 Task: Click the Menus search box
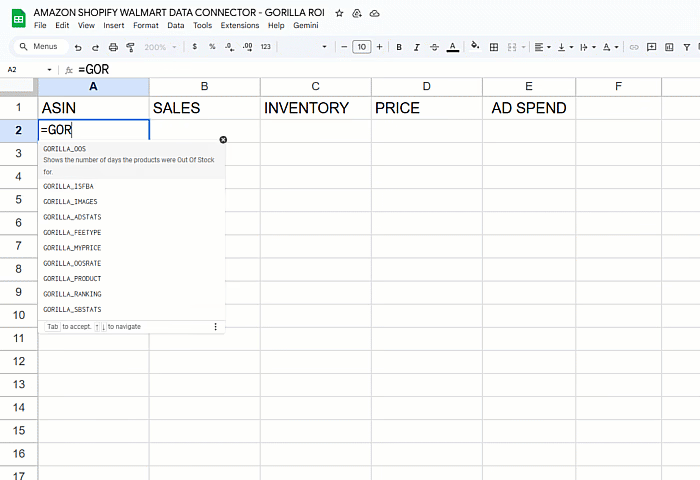pyautogui.click(x=41, y=46)
